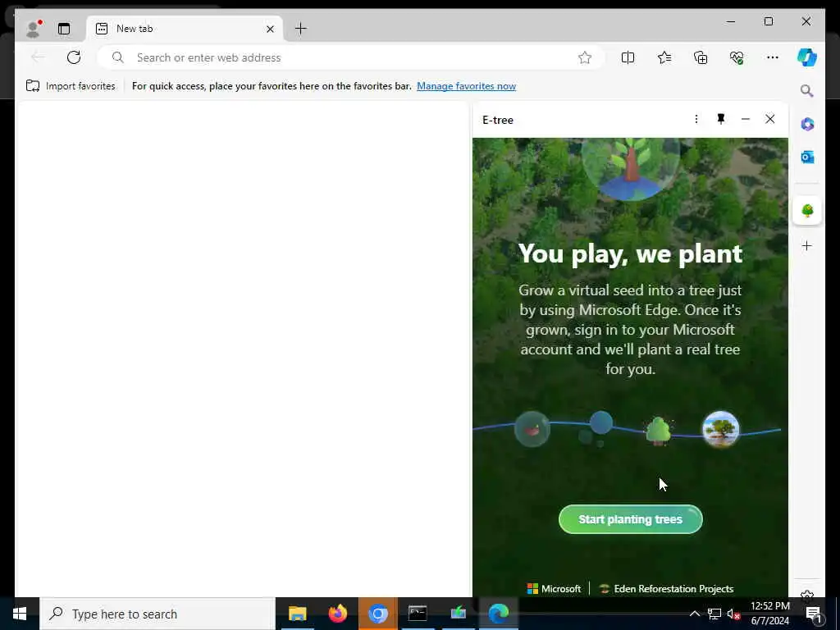Click the Microsoft logo label
This screenshot has width=840, height=630.
pyautogui.click(x=554, y=589)
